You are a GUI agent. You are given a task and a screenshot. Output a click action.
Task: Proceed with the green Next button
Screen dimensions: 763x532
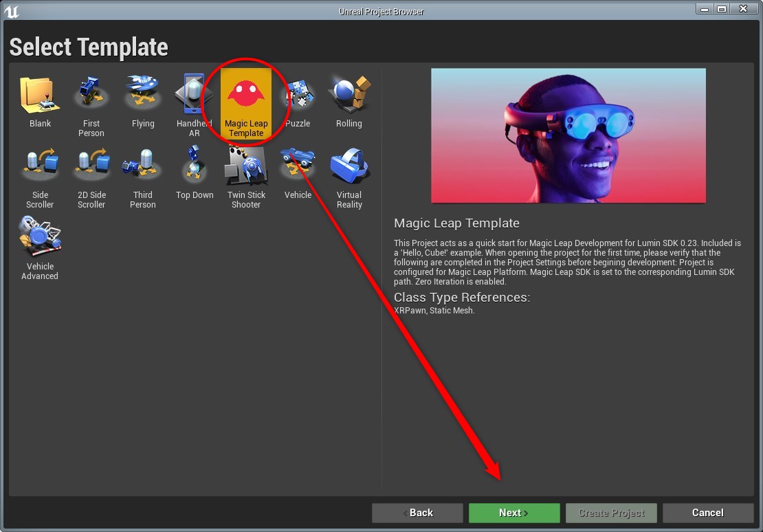(x=514, y=513)
